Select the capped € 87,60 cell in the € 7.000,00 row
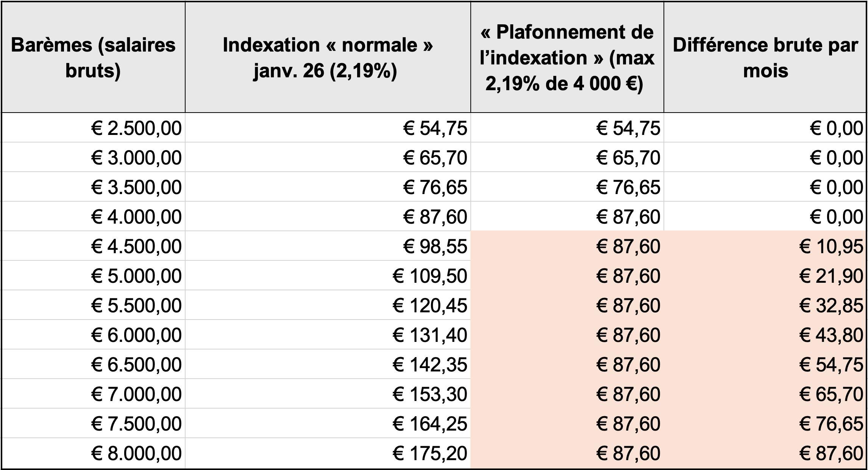Image resolution: width=868 pixels, height=470 pixels. point(628,394)
